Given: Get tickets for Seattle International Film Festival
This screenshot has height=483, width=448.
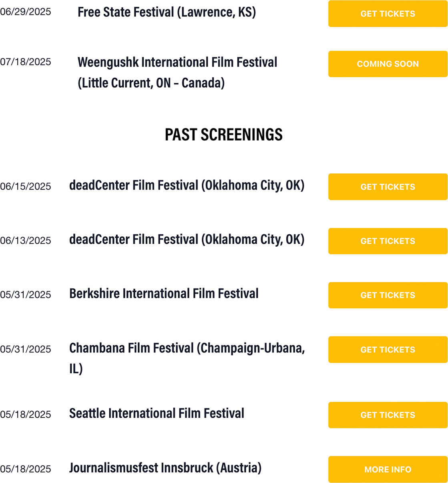Looking at the screenshot, I should click(x=388, y=415).
